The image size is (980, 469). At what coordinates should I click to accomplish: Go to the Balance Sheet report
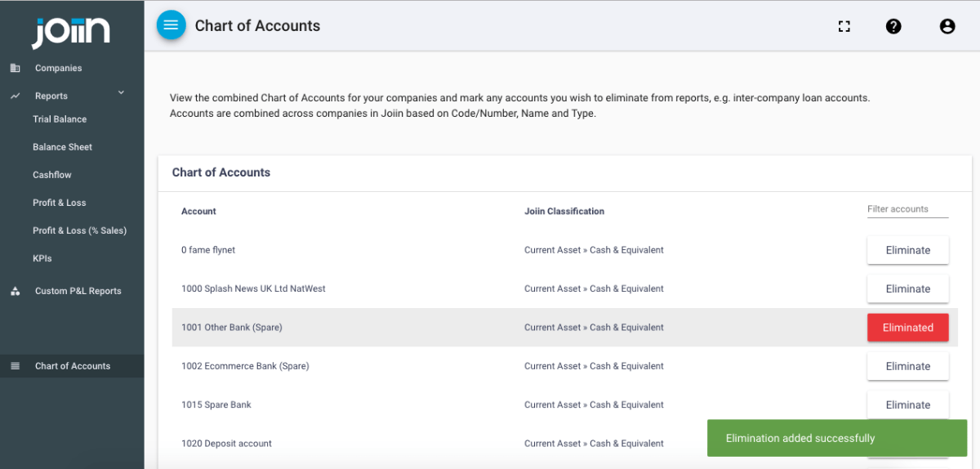(63, 147)
